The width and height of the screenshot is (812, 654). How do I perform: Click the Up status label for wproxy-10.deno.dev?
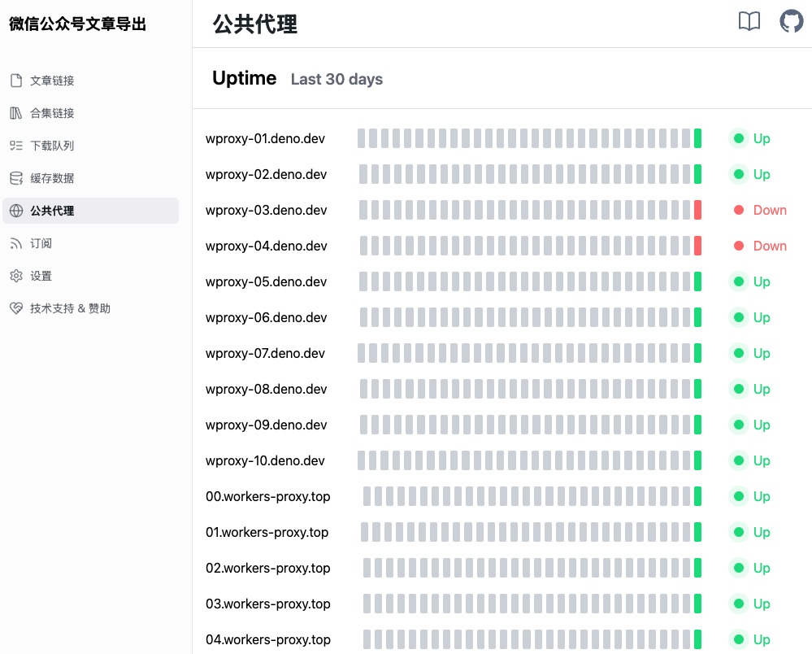pyautogui.click(x=762, y=460)
